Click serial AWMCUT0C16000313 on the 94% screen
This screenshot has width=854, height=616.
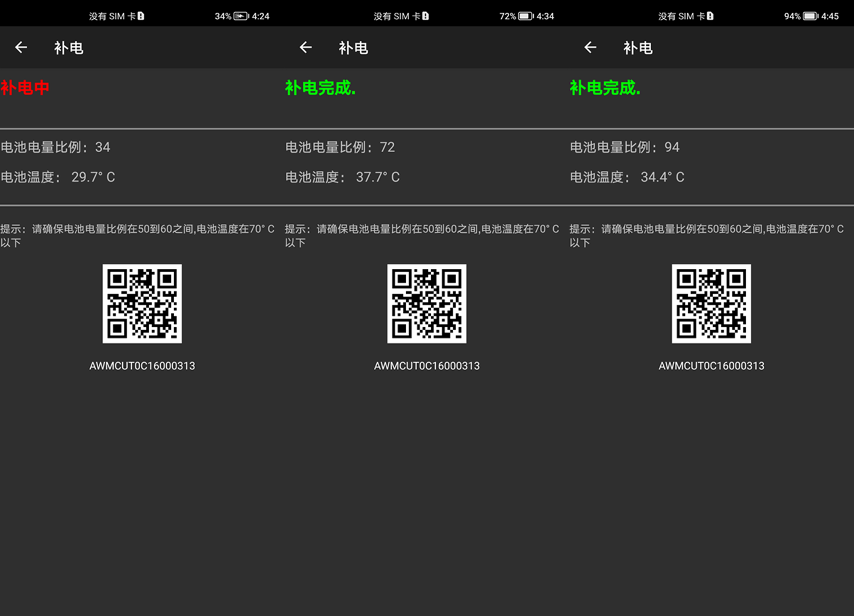(x=711, y=366)
